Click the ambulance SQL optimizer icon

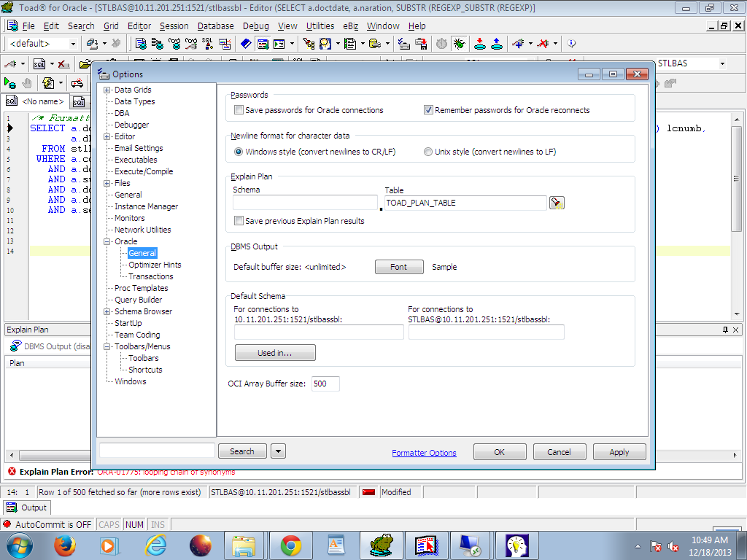pyautogui.click(x=77, y=83)
